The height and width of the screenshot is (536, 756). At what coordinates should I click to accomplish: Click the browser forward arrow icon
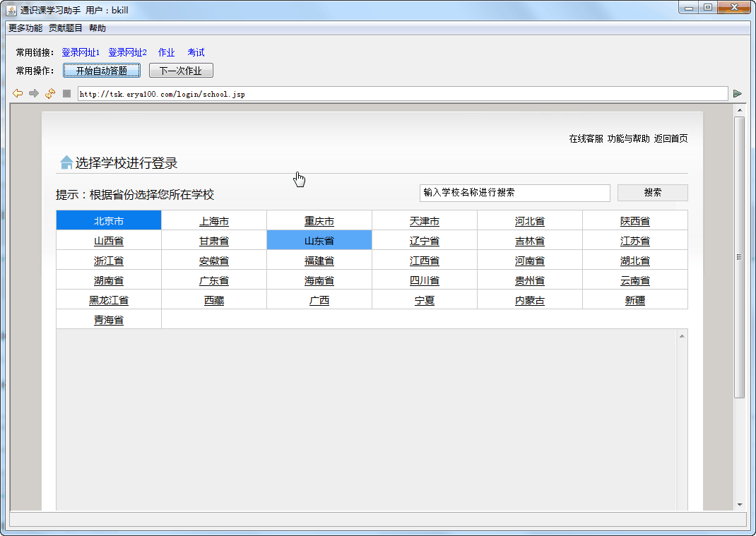[x=33, y=93]
